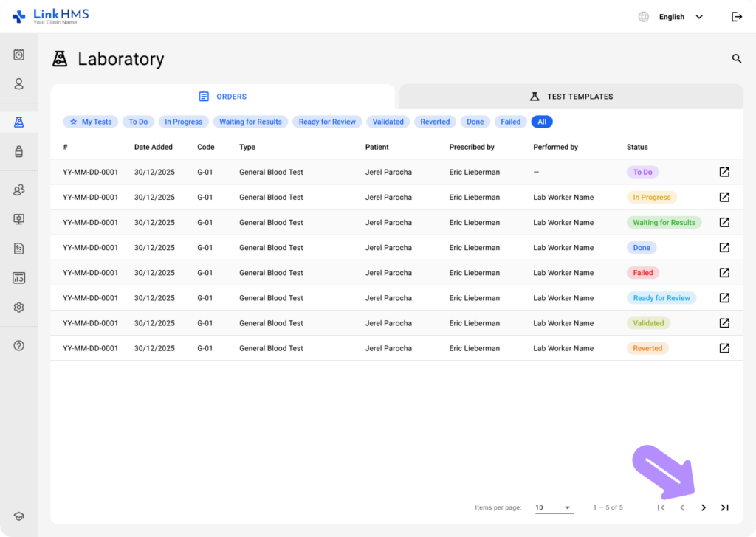The height and width of the screenshot is (537, 756).
Task: Open the chart dashboard icon in sidebar
Action: click(18, 278)
